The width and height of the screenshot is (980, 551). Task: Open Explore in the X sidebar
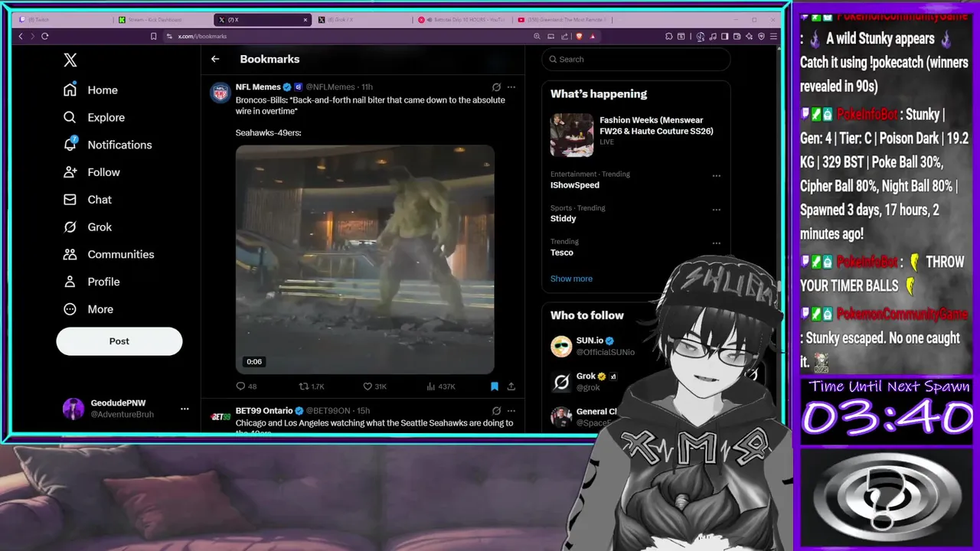click(x=93, y=117)
